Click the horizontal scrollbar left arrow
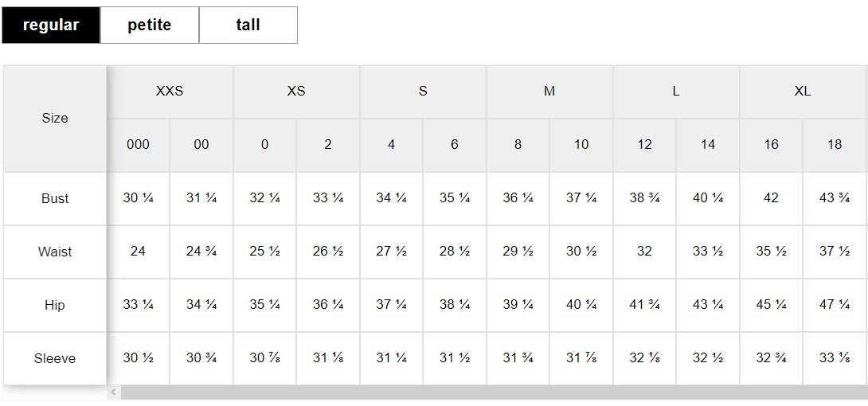The image size is (868, 406). pyautogui.click(x=114, y=392)
